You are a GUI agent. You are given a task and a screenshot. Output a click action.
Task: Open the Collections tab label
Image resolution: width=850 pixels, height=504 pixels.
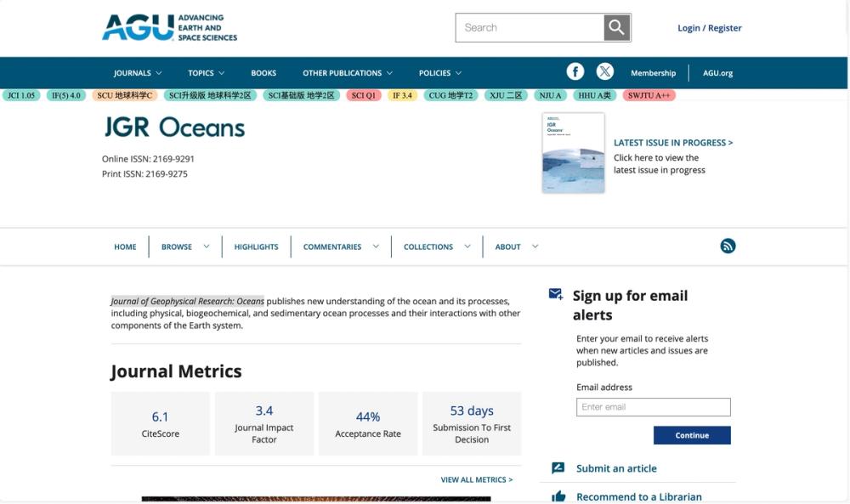[x=428, y=246]
